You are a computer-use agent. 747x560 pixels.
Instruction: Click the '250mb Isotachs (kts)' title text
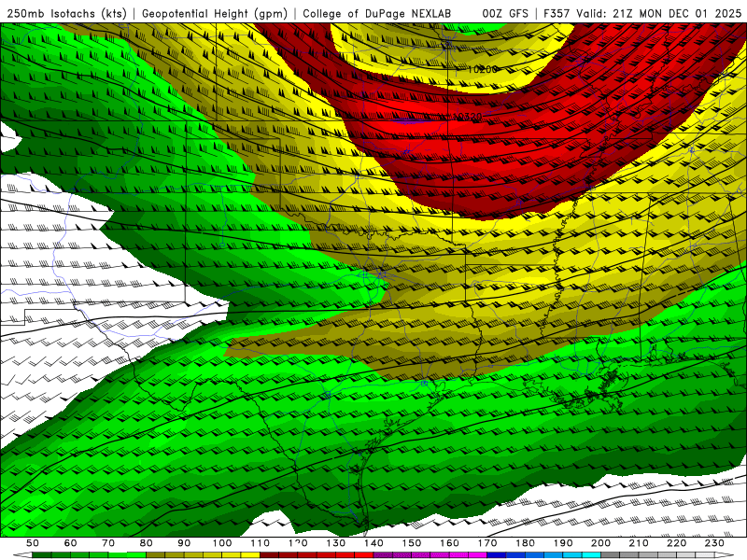click(66, 13)
